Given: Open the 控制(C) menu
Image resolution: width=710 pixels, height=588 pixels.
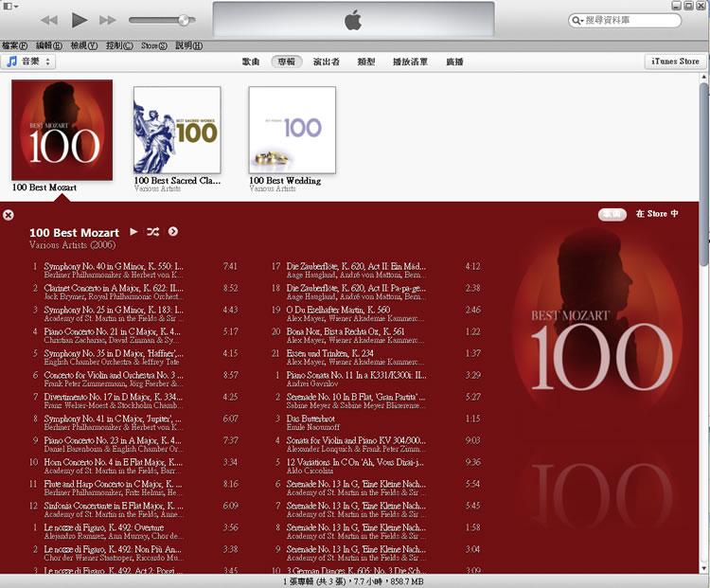Looking at the screenshot, I should click(119, 45).
